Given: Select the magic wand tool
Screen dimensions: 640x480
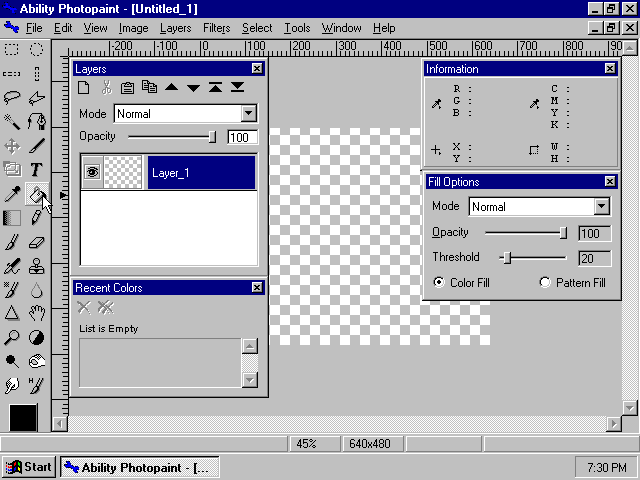Looking at the screenshot, I should 12,121.
